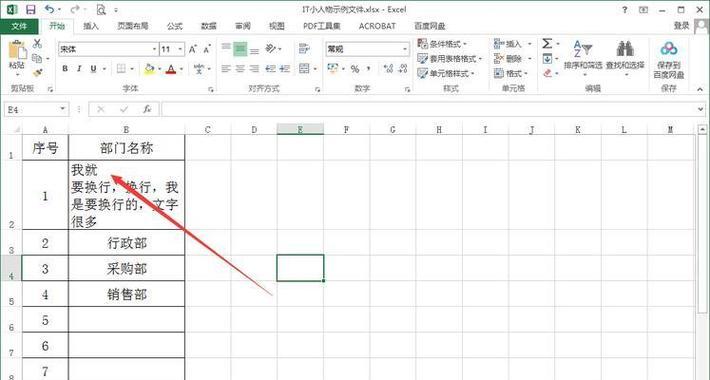Open the File (文件) tab
The width and height of the screenshot is (710, 380).
(19, 26)
